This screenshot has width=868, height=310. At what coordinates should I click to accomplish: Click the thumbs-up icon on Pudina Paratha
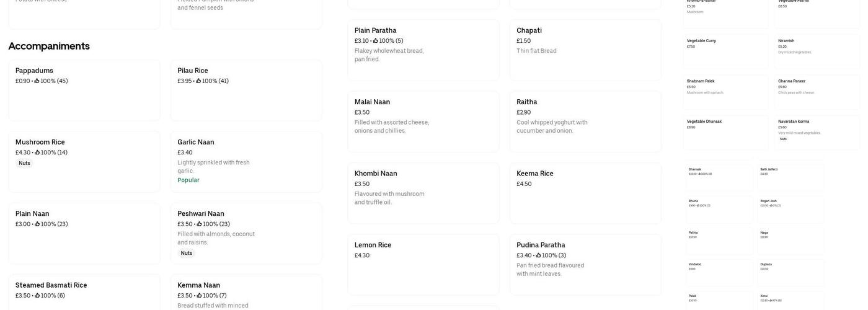click(539, 255)
